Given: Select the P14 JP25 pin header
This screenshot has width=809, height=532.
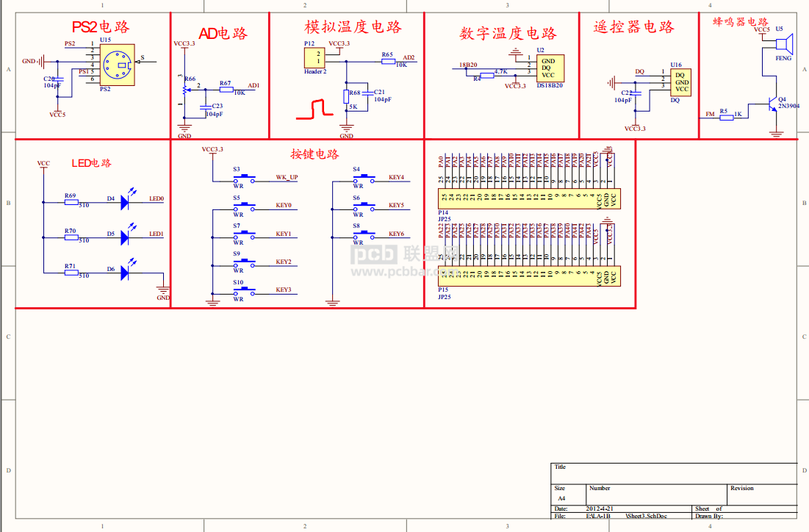Looking at the screenshot, I should pos(529,198).
